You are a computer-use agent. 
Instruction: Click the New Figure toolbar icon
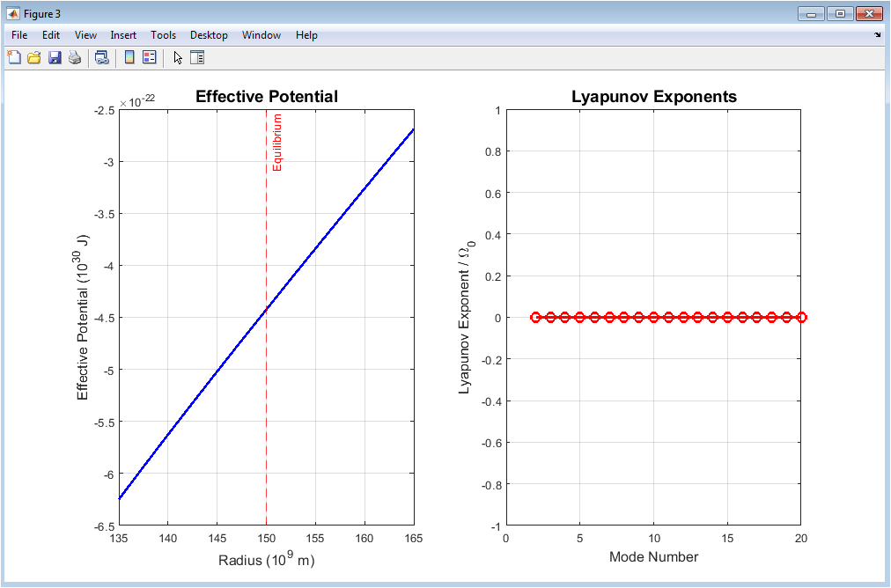[x=13, y=58]
